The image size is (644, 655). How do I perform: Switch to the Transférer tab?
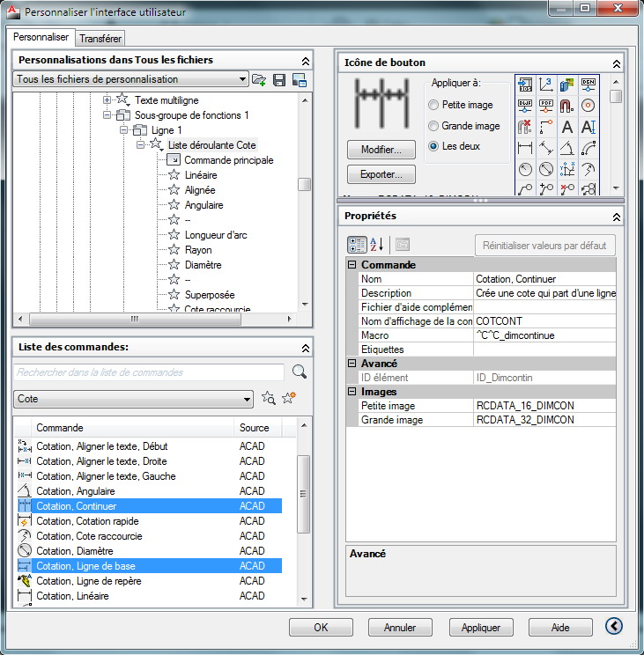coord(100,38)
